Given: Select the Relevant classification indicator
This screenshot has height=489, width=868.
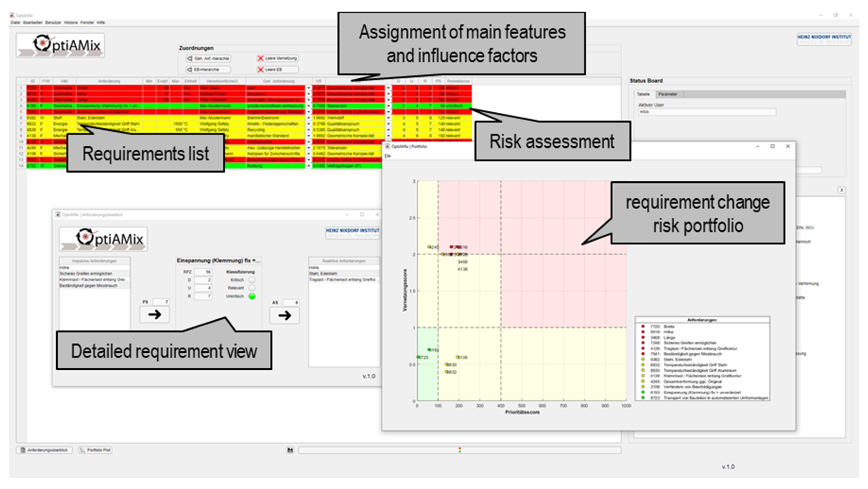Looking at the screenshot, I should point(252,288).
